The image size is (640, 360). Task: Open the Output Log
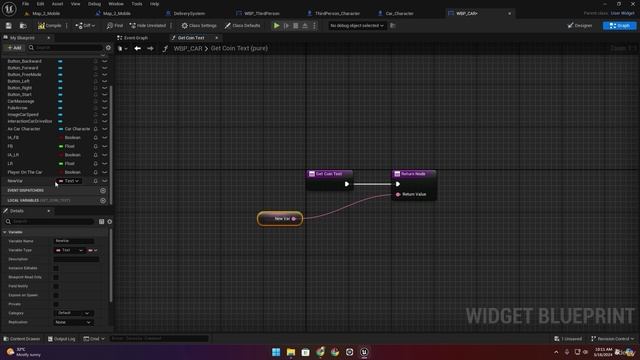click(x=62, y=339)
